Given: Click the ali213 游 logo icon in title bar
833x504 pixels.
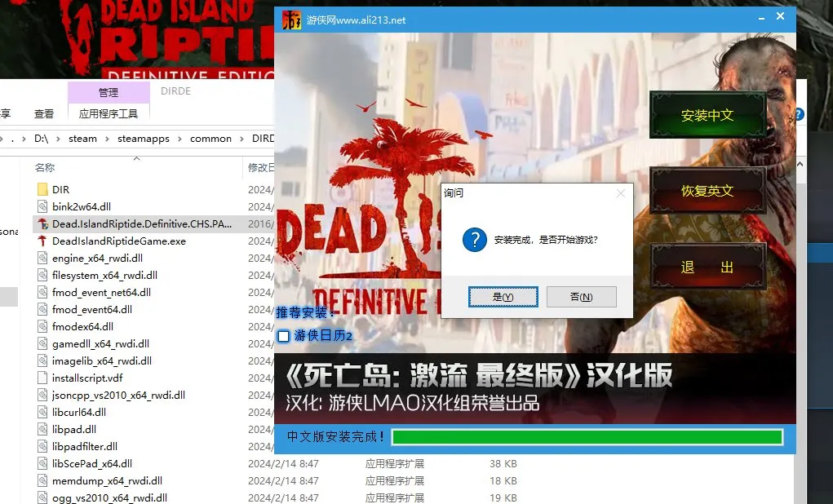Looking at the screenshot, I should click(x=291, y=20).
